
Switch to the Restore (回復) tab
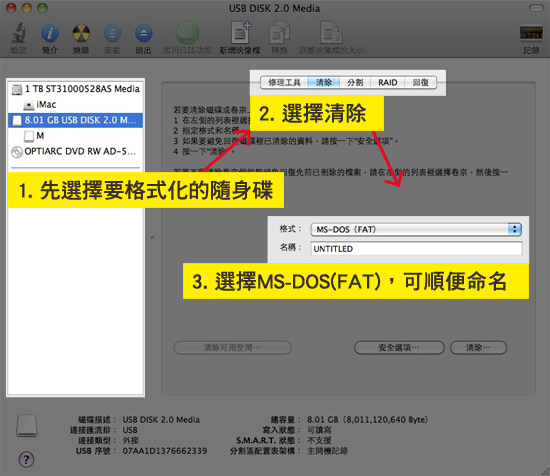421,83
